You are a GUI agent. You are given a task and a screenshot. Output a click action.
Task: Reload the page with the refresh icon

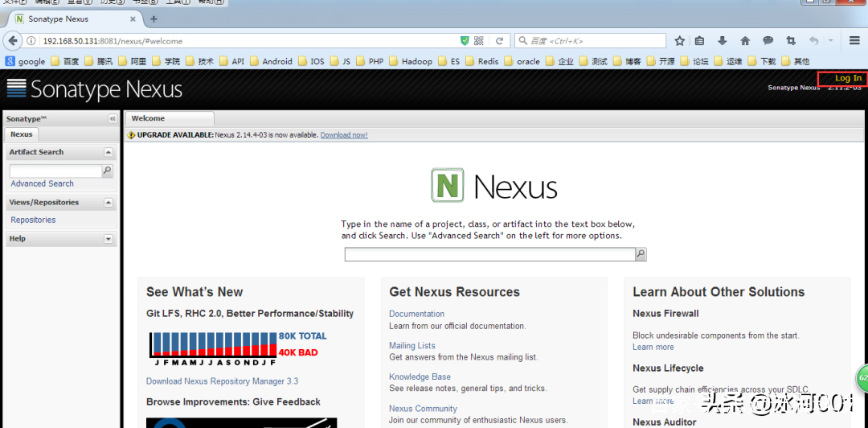click(499, 41)
